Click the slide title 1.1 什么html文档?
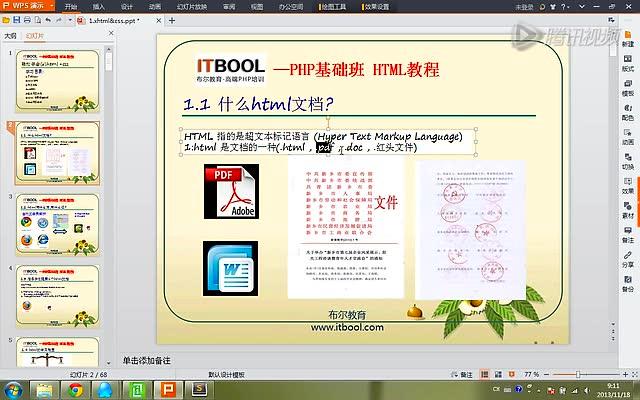 tap(258, 104)
